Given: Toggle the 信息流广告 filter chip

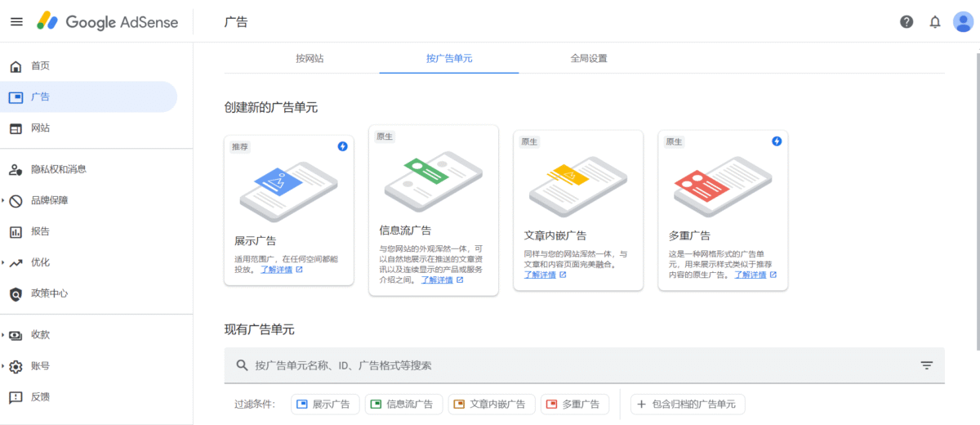Looking at the screenshot, I should point(404,404).
